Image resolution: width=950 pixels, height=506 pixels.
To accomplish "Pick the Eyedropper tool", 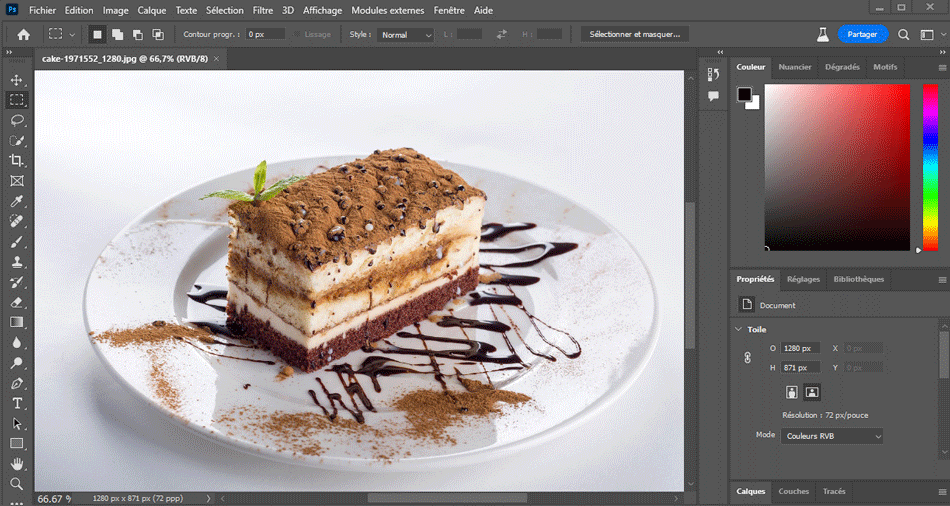I will point(17,201).
